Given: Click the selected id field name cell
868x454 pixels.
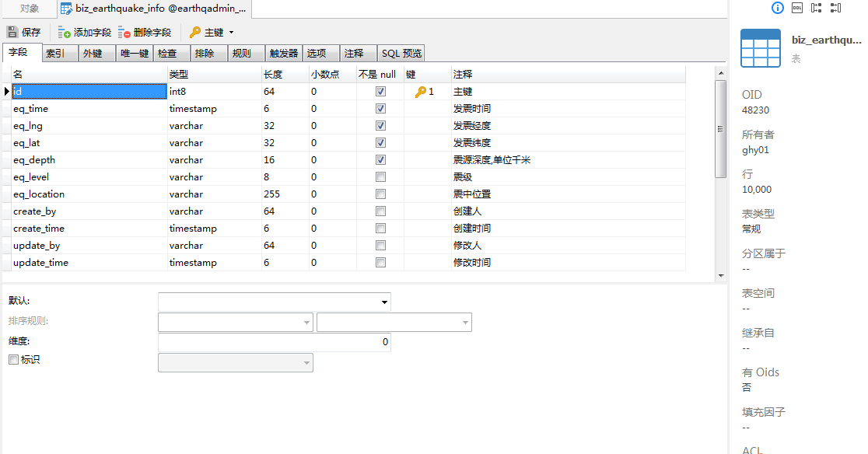Looking at the screenshot, I should pos(89,92).
